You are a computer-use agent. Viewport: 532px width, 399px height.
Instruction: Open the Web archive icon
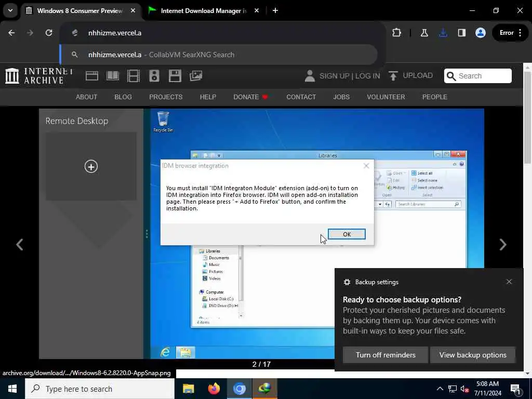pyautogui.click(x=92, y=76)
